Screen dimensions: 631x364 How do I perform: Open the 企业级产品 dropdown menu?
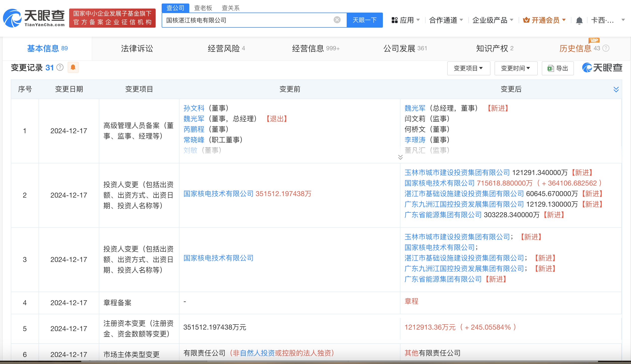click(x=492, y=20)
